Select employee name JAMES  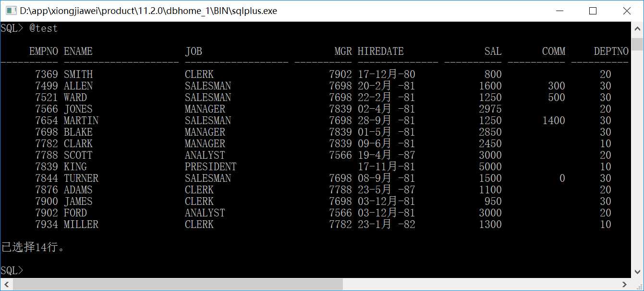tap(78, 202)
